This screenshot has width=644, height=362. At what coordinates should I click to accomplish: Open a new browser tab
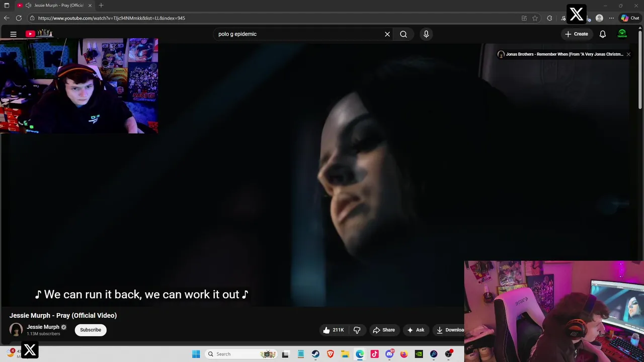tap(101, 5)
